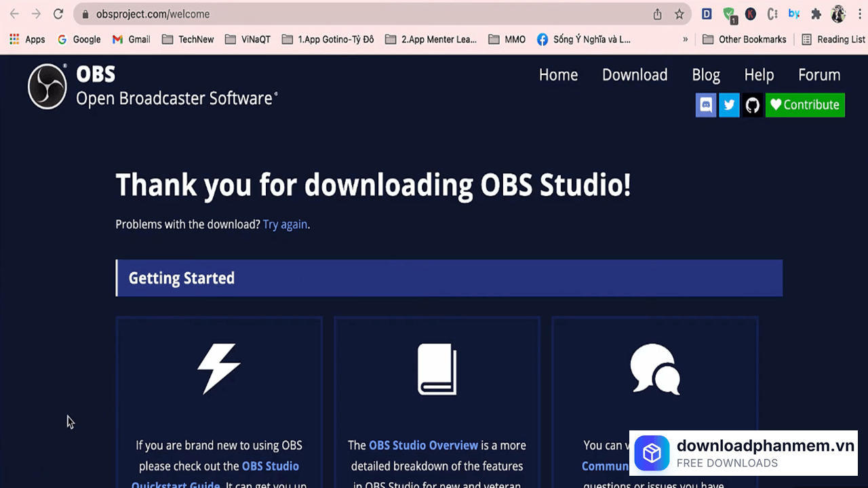Go to the Blog nav item
This screenshot has width=868, height=488.
706,75
